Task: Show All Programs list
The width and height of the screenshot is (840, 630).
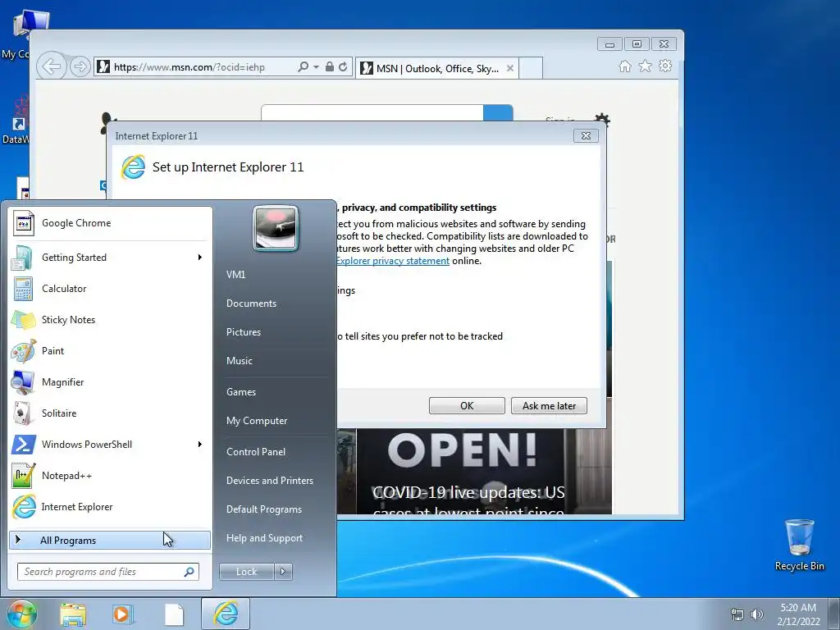Action: click(x=110, y=540)
